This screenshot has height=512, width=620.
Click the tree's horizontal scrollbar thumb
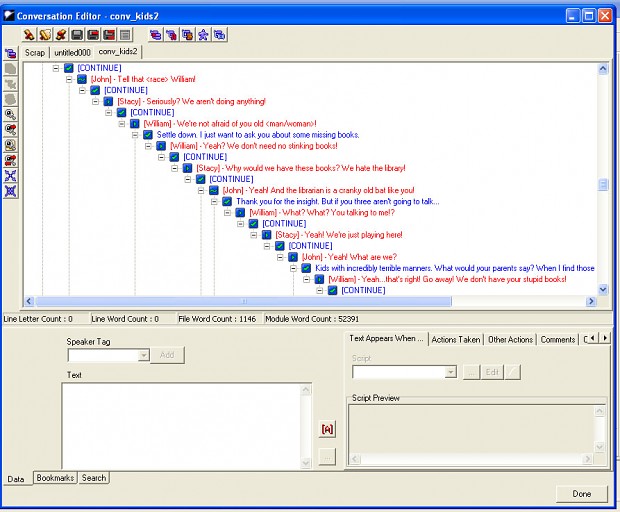(244, 301)
